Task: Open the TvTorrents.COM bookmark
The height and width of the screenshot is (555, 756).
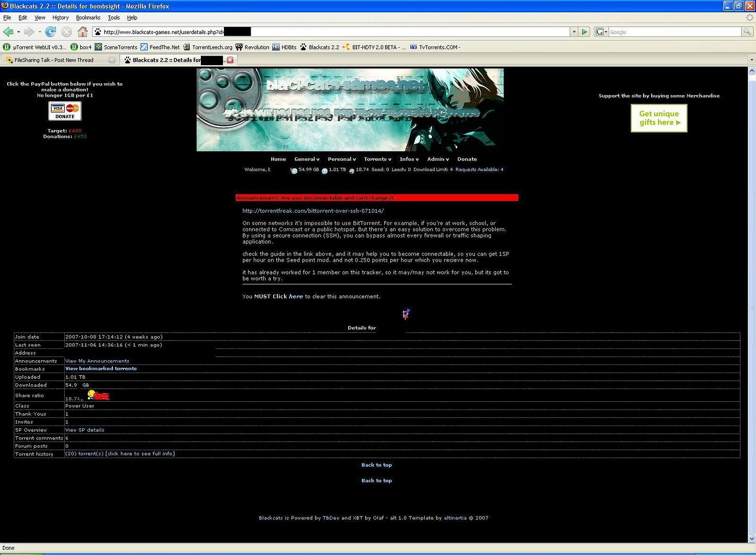Action: [x=435, y=47]
